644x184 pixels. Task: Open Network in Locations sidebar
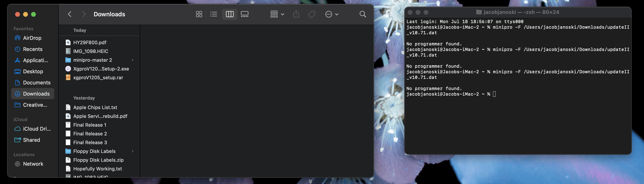coord(32,164)
